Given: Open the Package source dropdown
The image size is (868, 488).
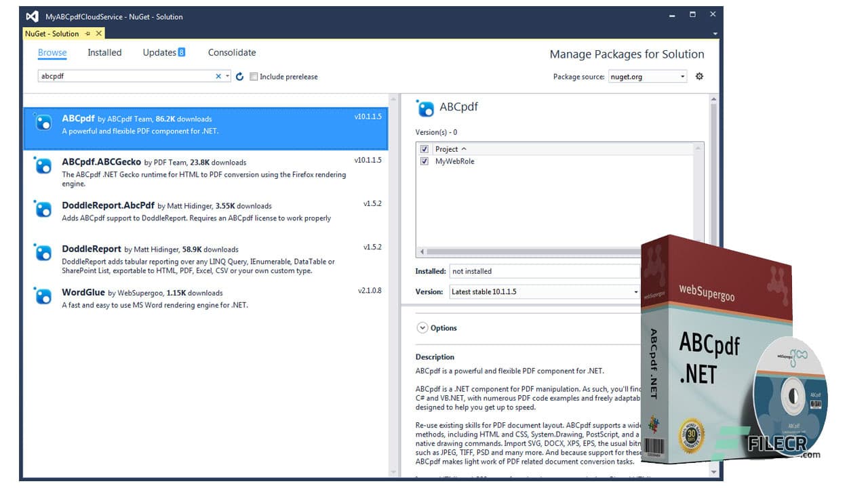Looking at the screenshot, I should pyautogui.click(x=684, y=77).
